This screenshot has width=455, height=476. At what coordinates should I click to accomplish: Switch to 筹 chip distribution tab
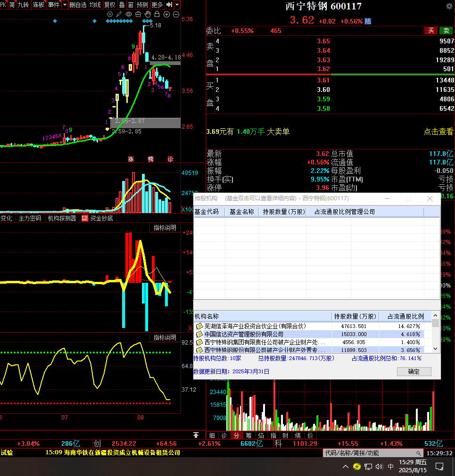[x=249, y=435]
